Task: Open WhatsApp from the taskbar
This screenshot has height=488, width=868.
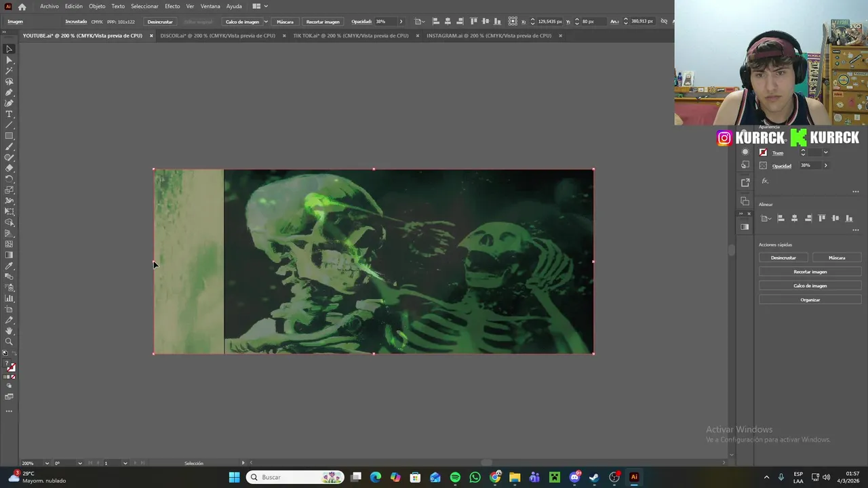Action: click(x=475, y=477)
